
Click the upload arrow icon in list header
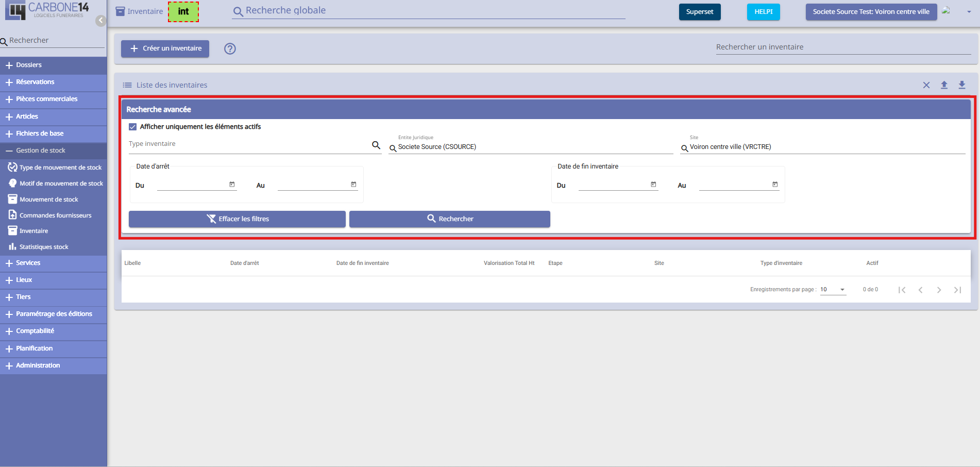(x=944, y=85)
